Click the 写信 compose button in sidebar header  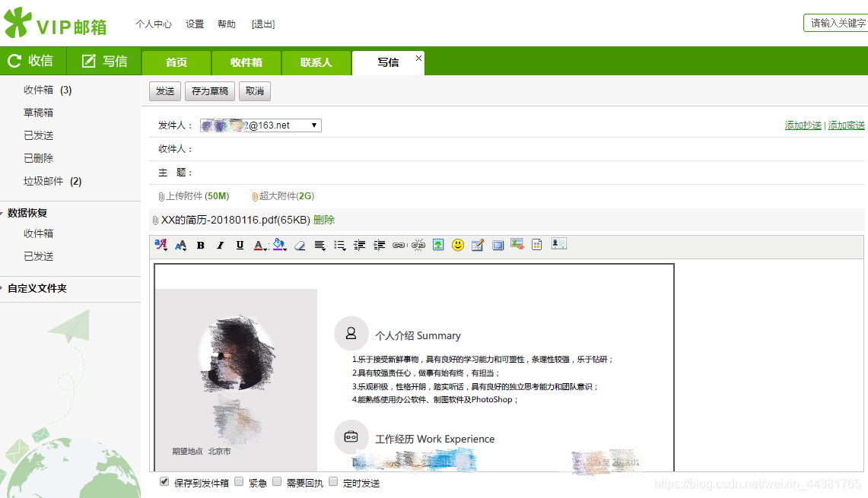104,61
